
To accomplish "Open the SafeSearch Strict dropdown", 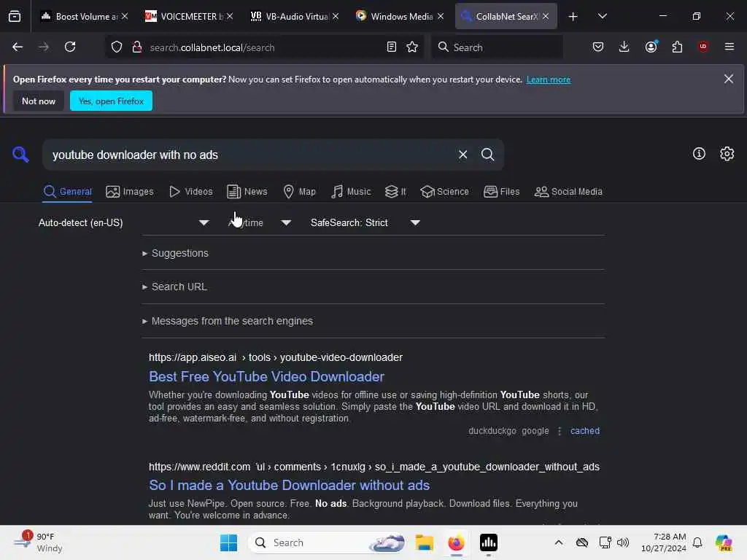I will [365, 222].
